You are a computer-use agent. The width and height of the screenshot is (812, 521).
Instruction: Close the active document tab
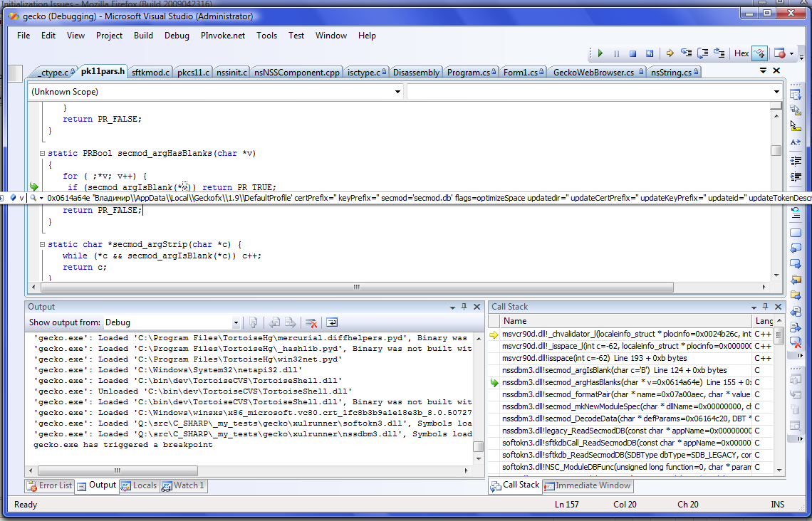click(776, 70)
